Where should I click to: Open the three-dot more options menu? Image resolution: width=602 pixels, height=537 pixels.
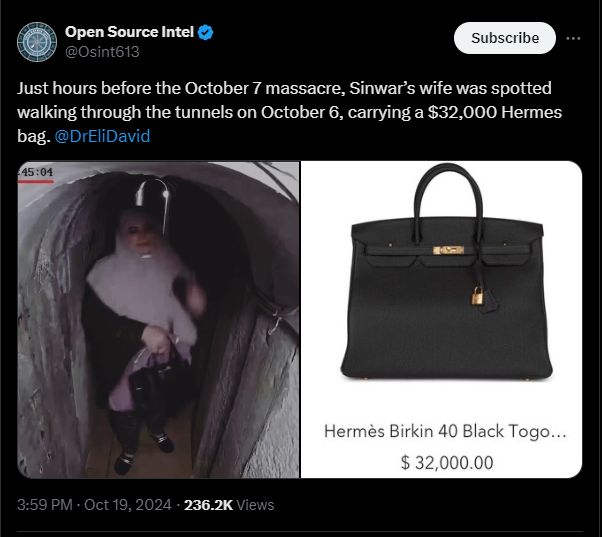click(573, 38)
